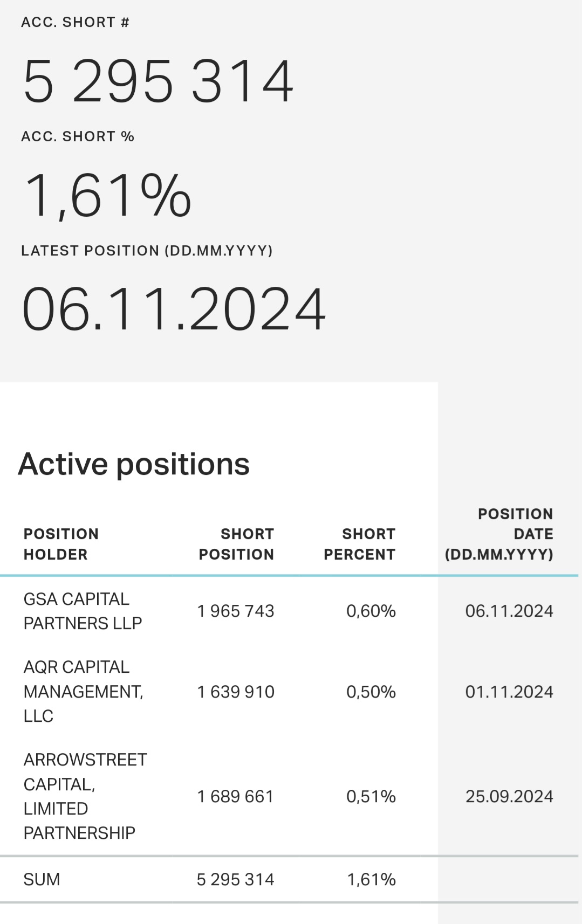
Task: Select the 0,60% short percent cell
Action: click(371, 611)
